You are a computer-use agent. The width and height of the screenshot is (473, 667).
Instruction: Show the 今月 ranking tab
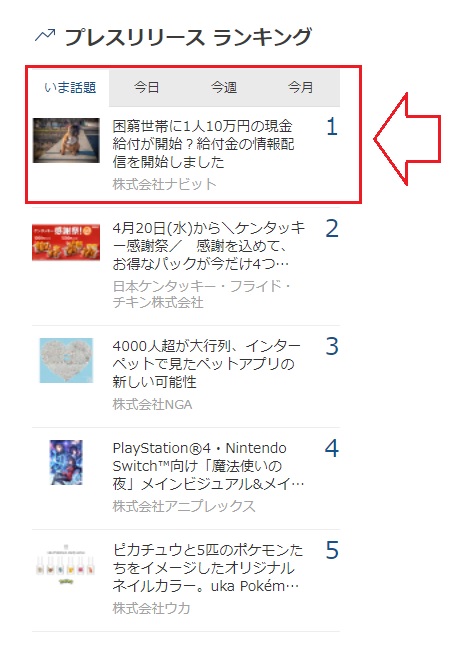(301, 88)
